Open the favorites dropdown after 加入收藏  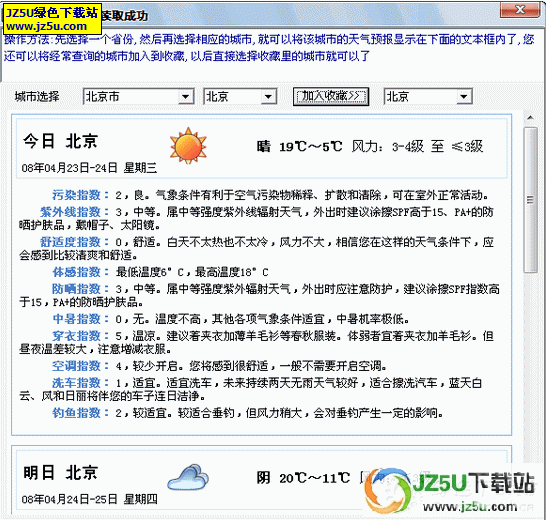coord(428,96)
